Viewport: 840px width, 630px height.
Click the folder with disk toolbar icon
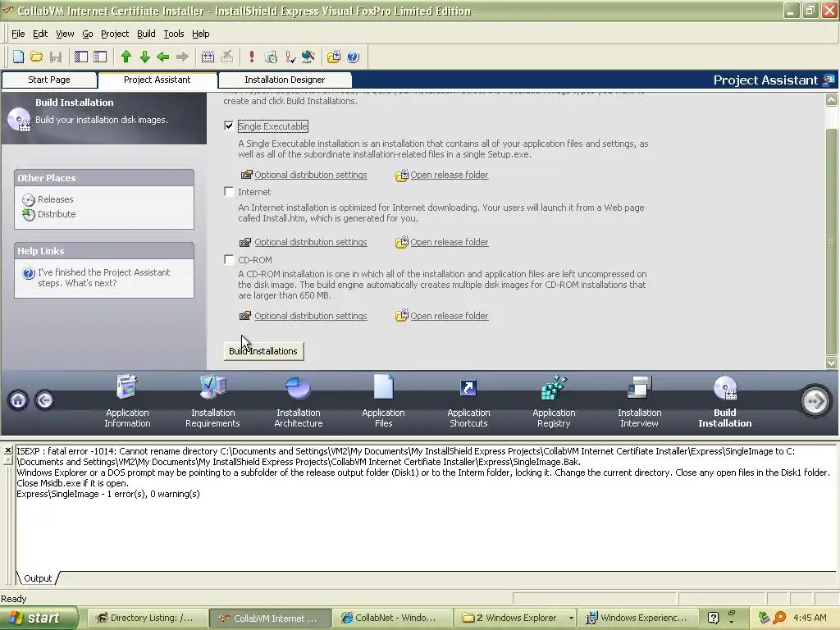pyautogui.click(x=334, y=57)
